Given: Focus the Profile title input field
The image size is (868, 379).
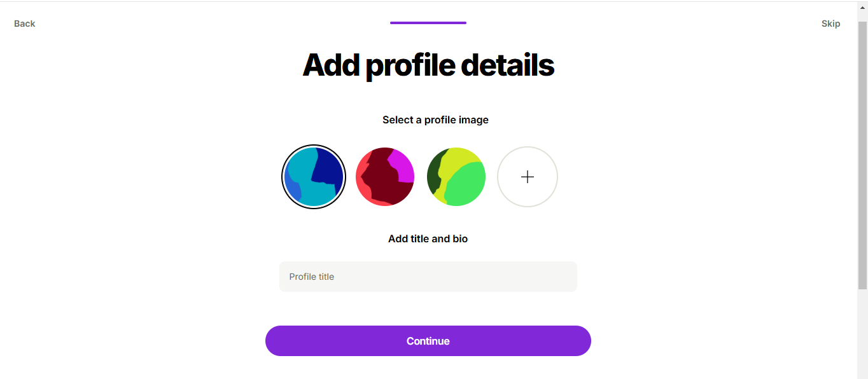Looking at the screenshot, I should click(428, 277).
